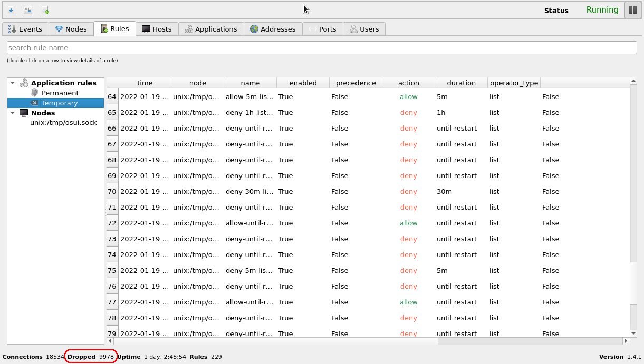The height and width of the screenshot is (364, 644).
Task: Open the Users tab
Action: (x=364, y=29)
